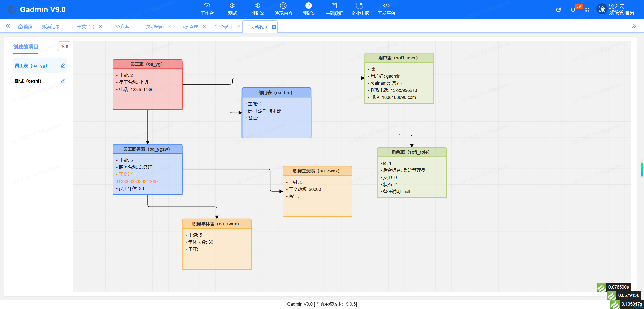Toggle fullscreen mode icon
644x309 pixels.
coord(587,10)
